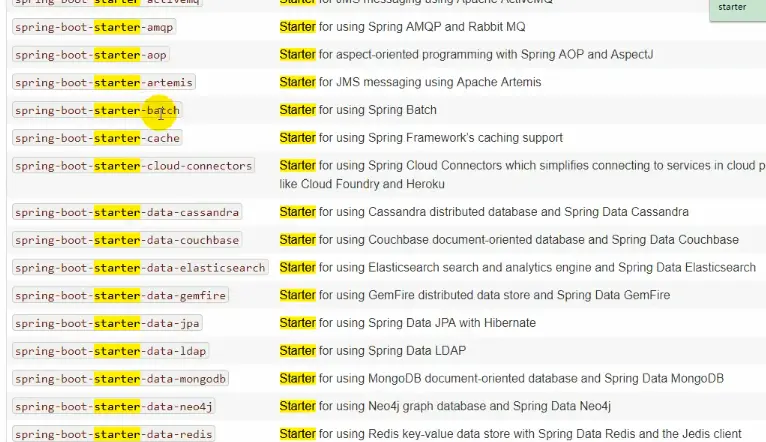The height and width of the screenshot is (442, 766).
Task: Click the 'like Cloud Foundry and Heroku' line
Action: point(362,185)
